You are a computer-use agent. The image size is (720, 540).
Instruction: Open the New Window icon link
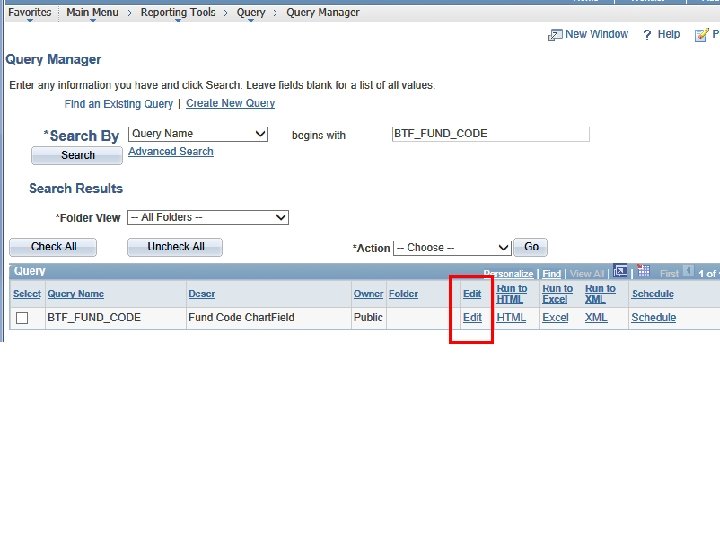[x=555, y=35]
